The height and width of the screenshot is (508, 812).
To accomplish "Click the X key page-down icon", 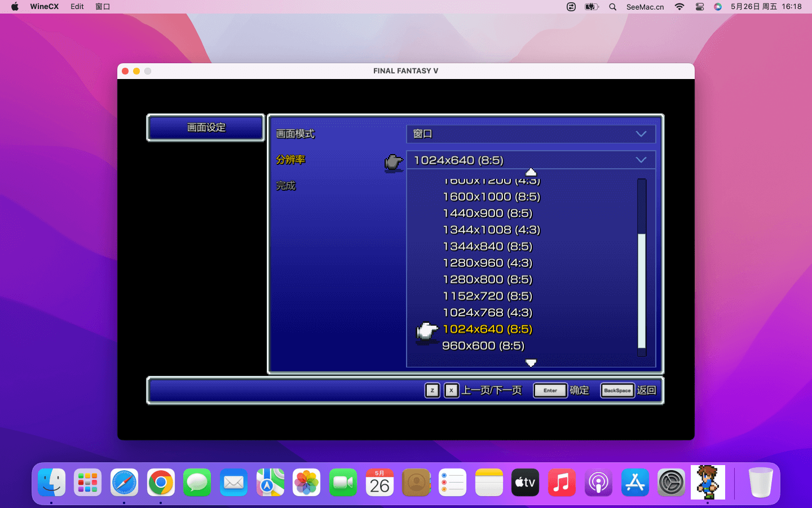I will [451, 391].
